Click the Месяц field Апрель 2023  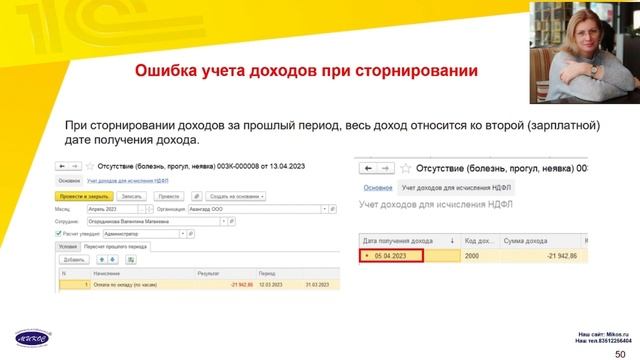[112, 209]
